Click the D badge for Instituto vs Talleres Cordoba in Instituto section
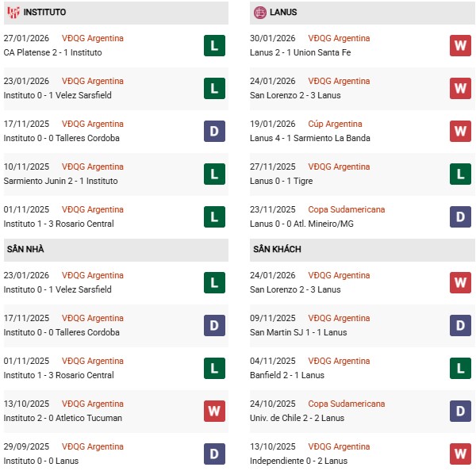Screen dimensions: 476x471 point(214,131)
